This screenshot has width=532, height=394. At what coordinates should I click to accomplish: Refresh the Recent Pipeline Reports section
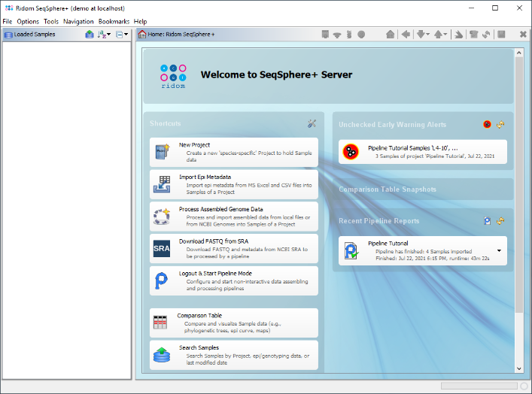(x=500, y=221)
